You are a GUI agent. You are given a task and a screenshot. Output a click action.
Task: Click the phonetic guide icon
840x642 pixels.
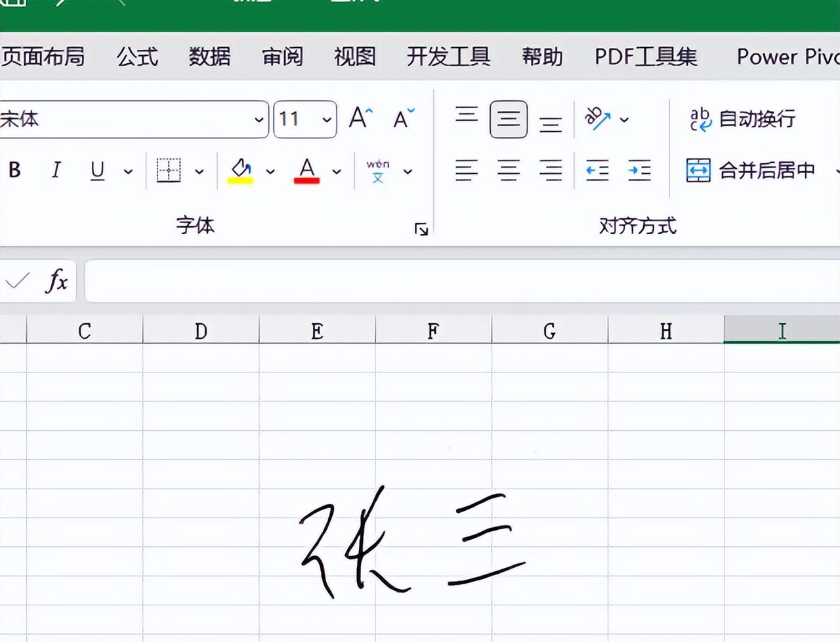tap(379, 171)
